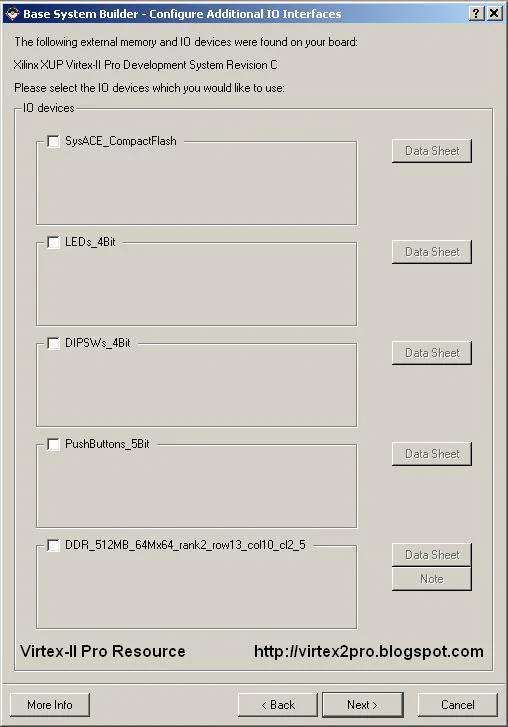Click the More Info button
This screenshot has width=508, height=727.
50,705
